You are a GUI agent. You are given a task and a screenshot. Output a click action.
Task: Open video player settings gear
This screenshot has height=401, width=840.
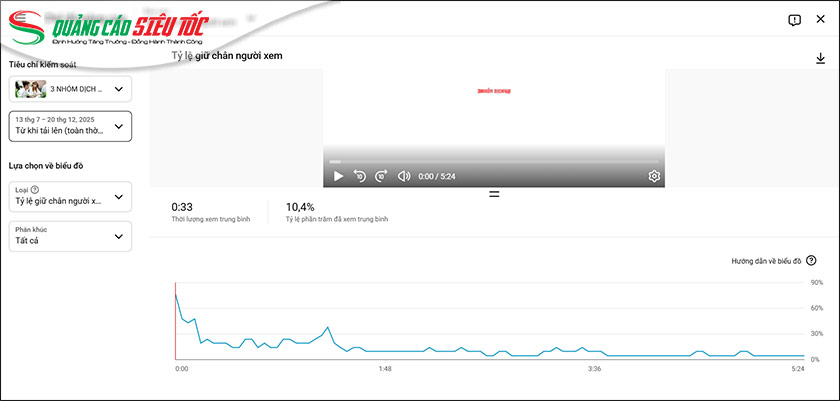[x=654, y=176]
